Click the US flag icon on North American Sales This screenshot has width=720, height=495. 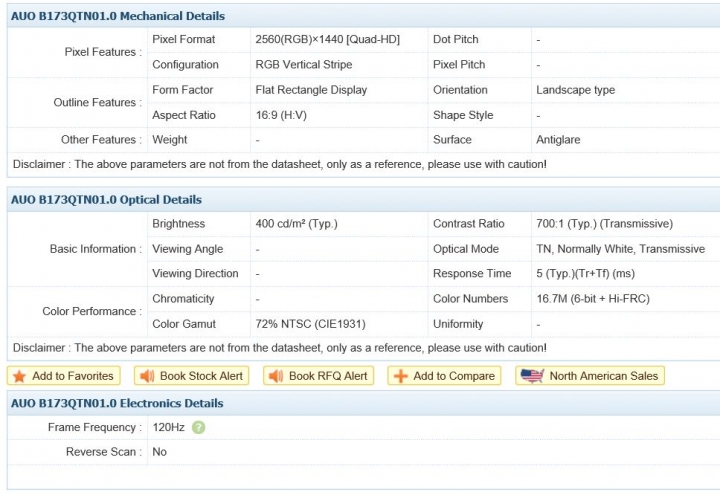[532, 376]
